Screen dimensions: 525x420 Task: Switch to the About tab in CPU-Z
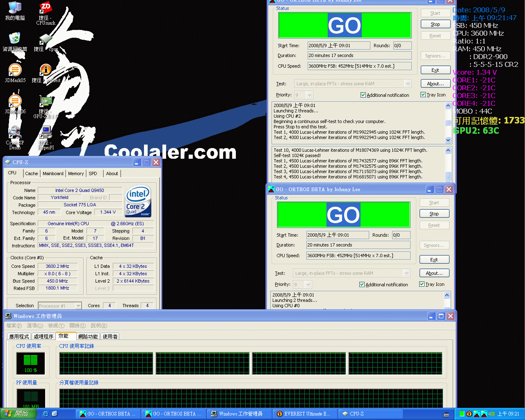[x=112, y=173]
